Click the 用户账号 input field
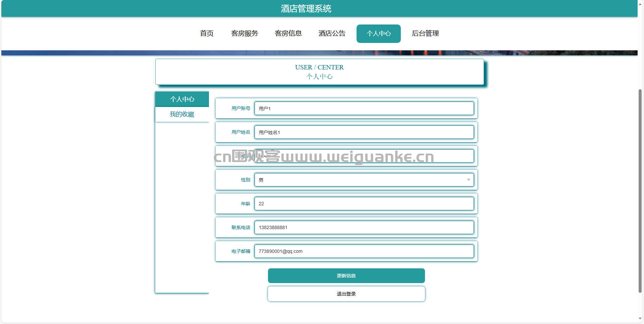This screenshot has height=324, width=644. pos(364,108)
